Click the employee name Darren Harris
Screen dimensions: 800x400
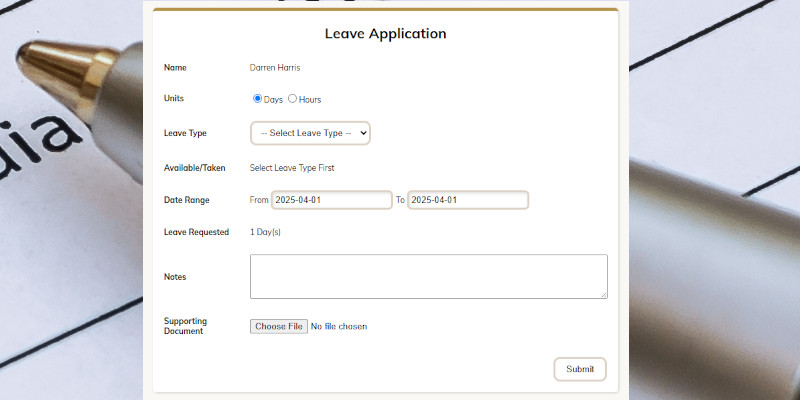pos(275,68)
